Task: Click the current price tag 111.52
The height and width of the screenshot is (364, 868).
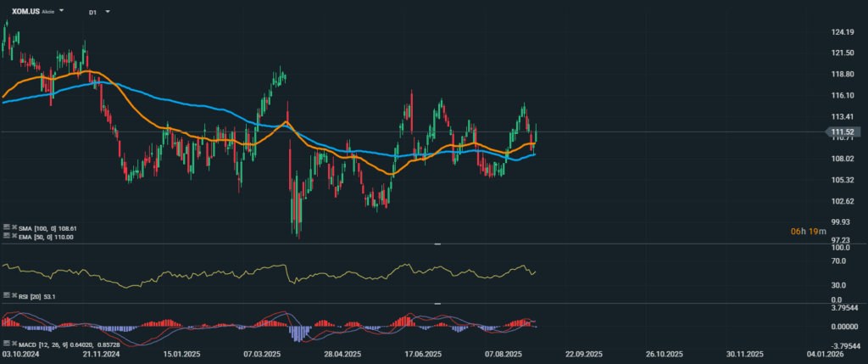Action: (843, 132)
